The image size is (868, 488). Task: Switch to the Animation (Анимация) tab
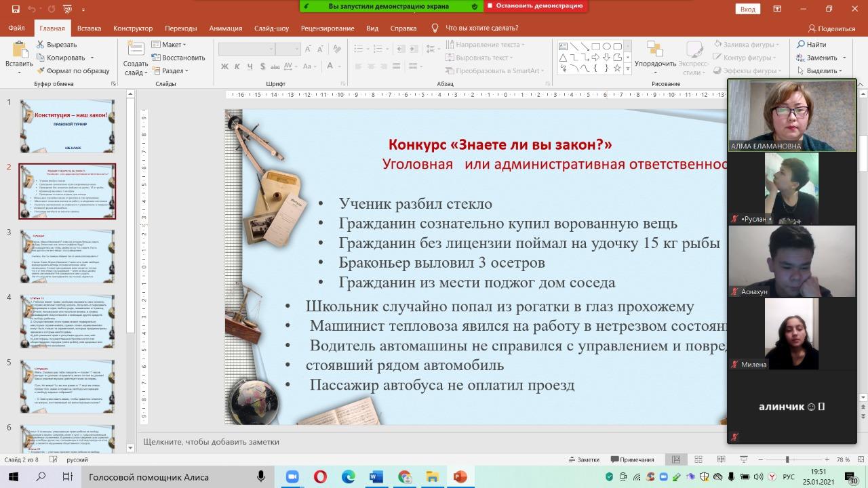click(x=225, y=28)
